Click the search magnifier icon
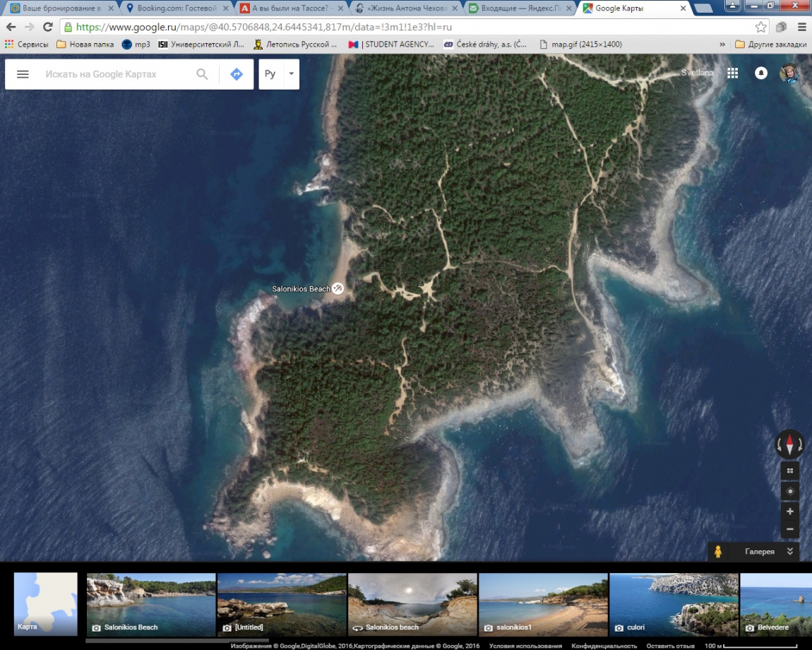 (202, 74)
